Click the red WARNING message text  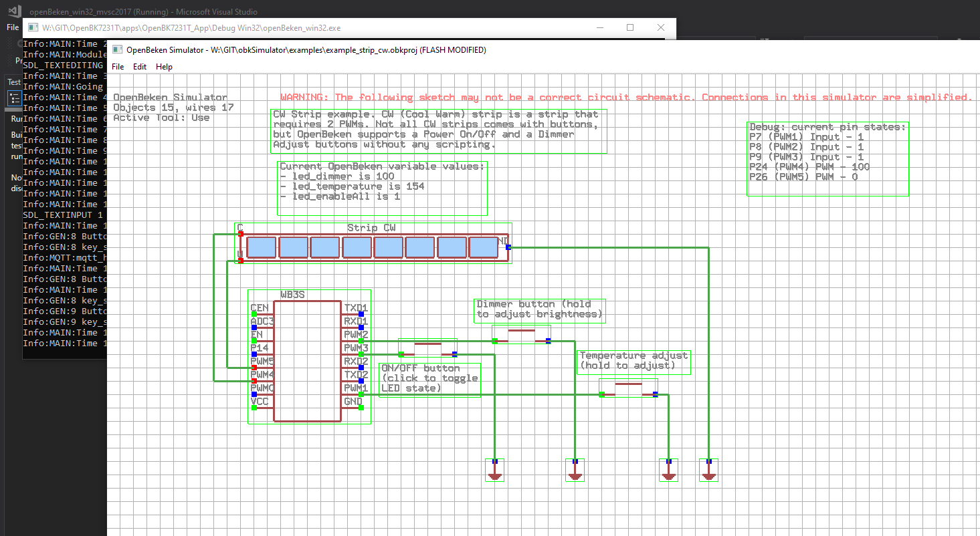click(626, 98)
